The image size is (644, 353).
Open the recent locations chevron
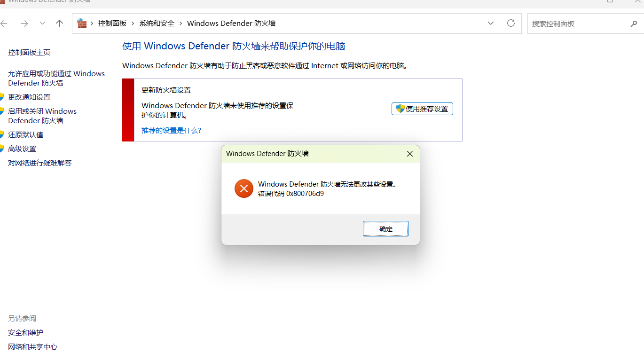point(42,24)
